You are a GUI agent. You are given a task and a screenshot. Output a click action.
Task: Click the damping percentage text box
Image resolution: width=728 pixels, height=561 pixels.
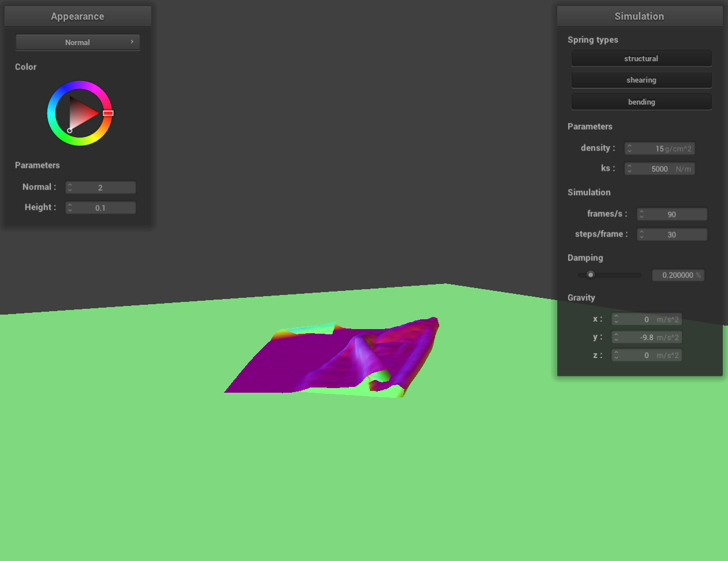point(678,275)
